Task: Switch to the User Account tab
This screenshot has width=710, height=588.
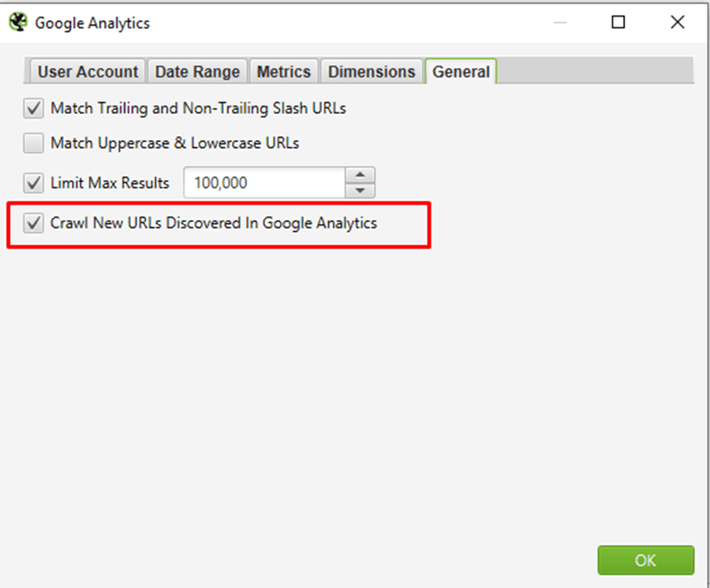Action: pos(88,72)
